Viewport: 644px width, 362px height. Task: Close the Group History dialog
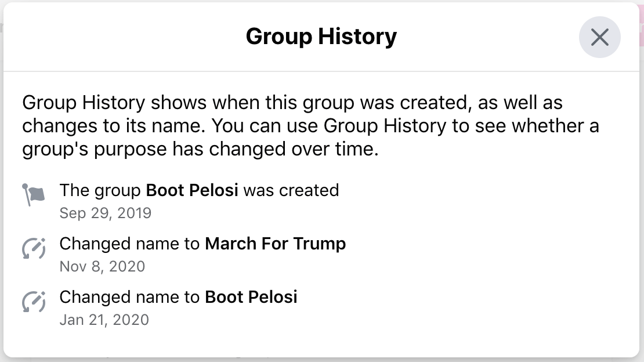[600, 37]
